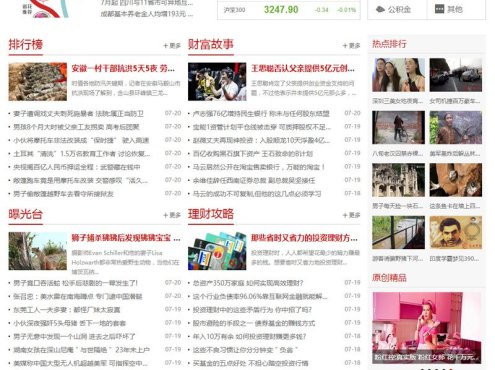Screen dimensions: 495x370
Task: Open headline 那些省时又省力的投资理财方
Action: 304,238
